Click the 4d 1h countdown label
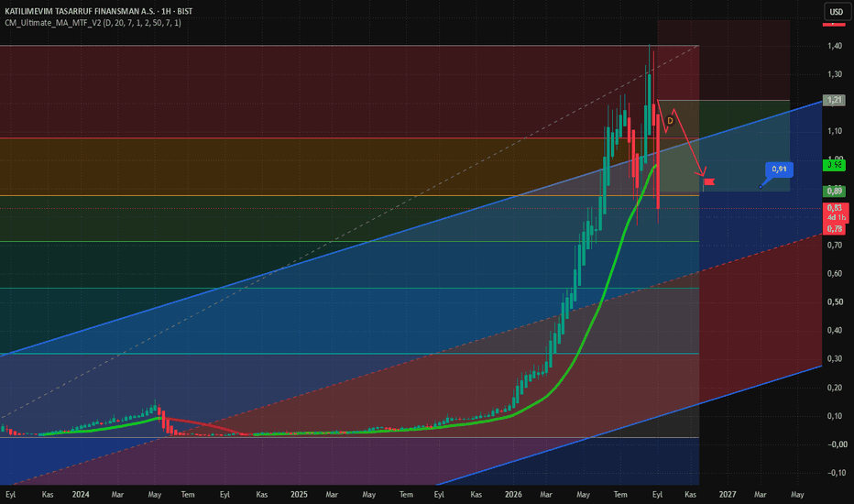 point(836,217)
